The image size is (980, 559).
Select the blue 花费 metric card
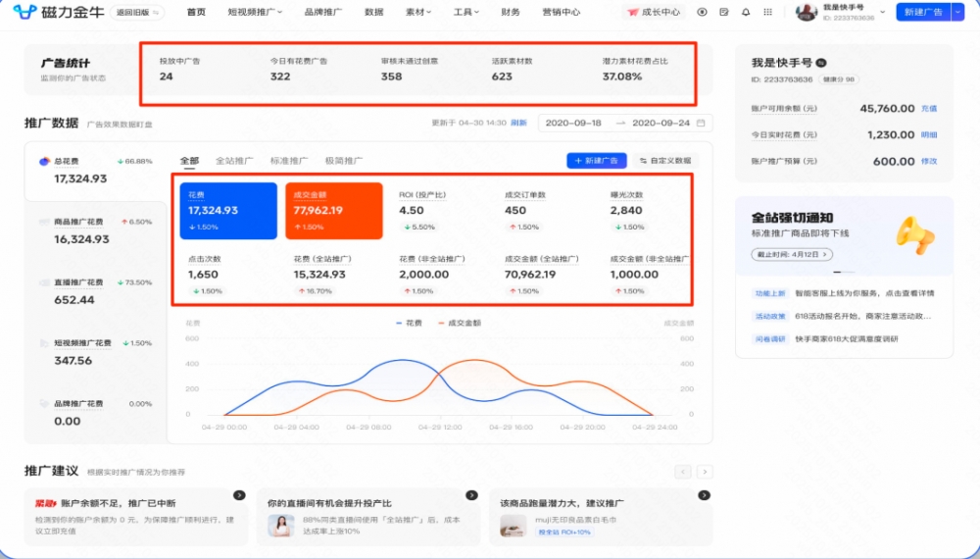(228, 211)
